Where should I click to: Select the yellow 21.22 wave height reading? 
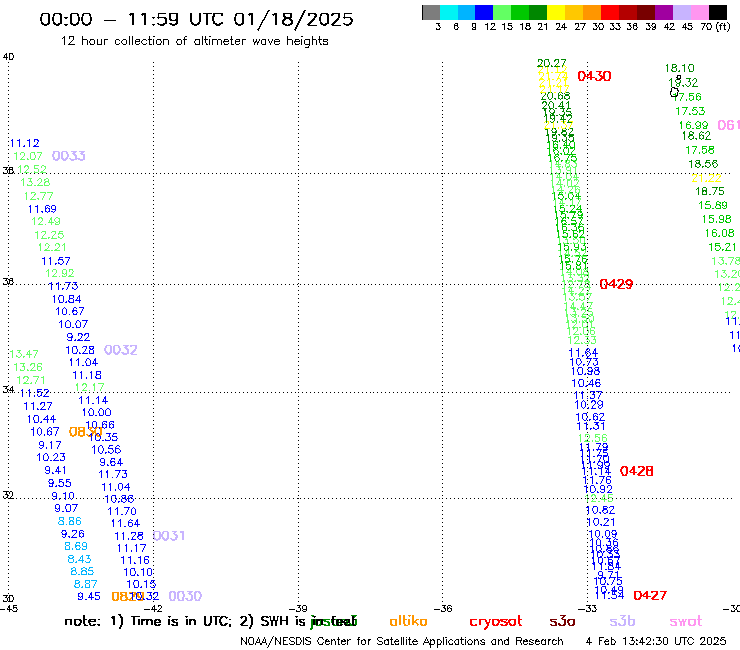pos(706,178)
